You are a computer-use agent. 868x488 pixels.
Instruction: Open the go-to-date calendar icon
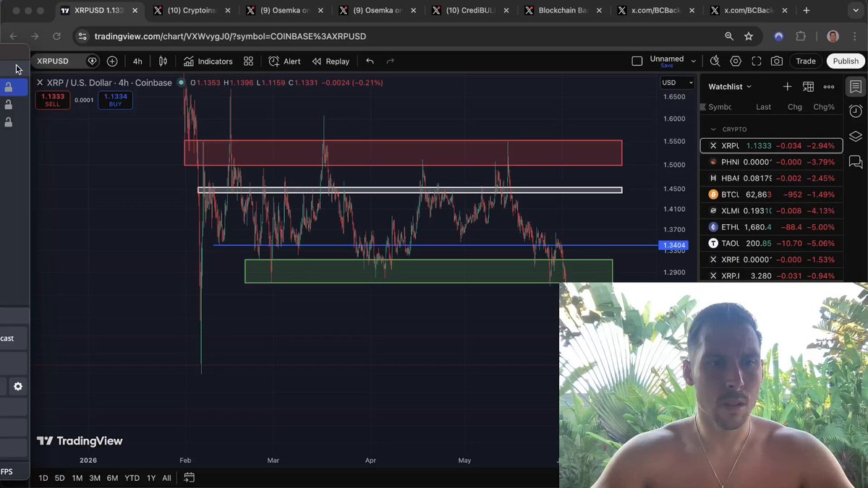click(189, 478)
